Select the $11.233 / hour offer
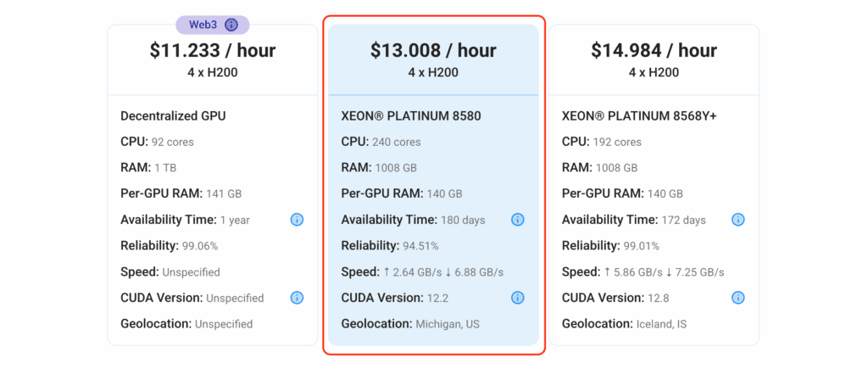This screenshot has height=375, width=868. (x=213, y=50)
